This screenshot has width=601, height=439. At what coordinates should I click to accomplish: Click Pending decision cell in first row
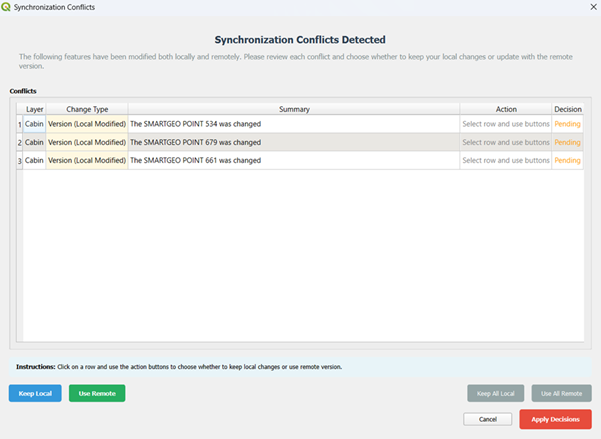567,125
